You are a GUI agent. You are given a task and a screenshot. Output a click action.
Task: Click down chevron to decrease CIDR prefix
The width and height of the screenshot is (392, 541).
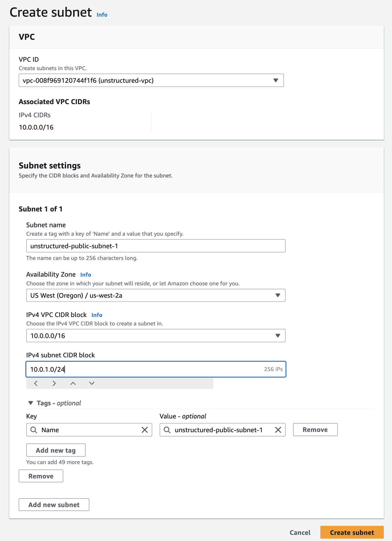coord(92,383)
